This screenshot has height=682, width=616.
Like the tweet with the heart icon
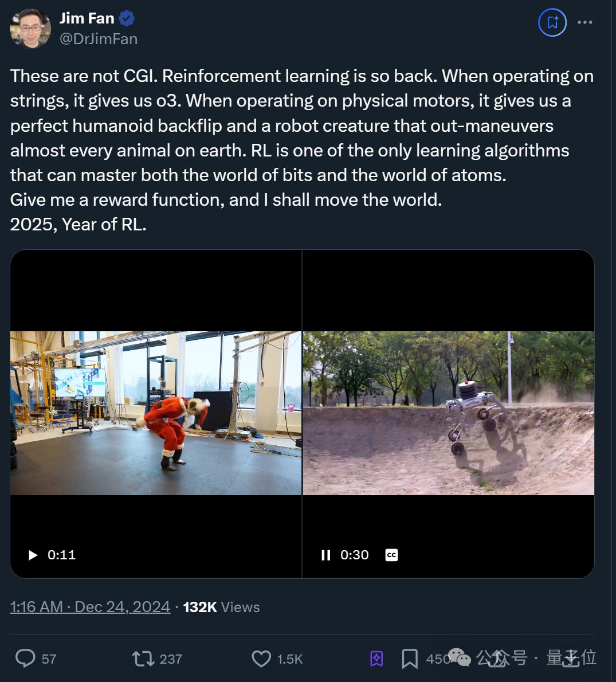click(261, 659)
